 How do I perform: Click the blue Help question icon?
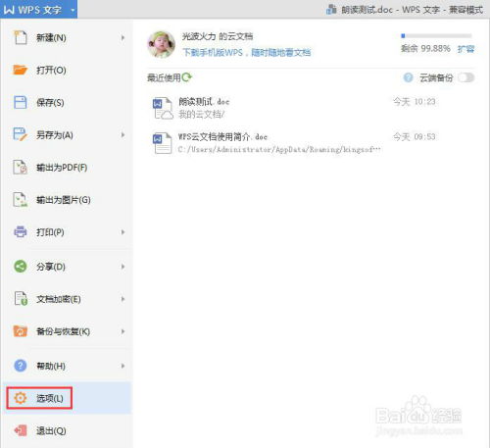click(x=21, y=366)
